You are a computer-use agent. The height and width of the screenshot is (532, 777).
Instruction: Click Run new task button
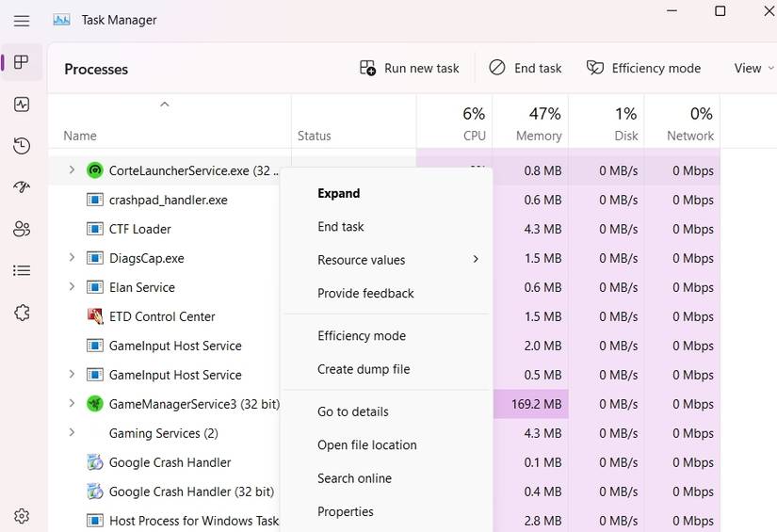point(410,68)
